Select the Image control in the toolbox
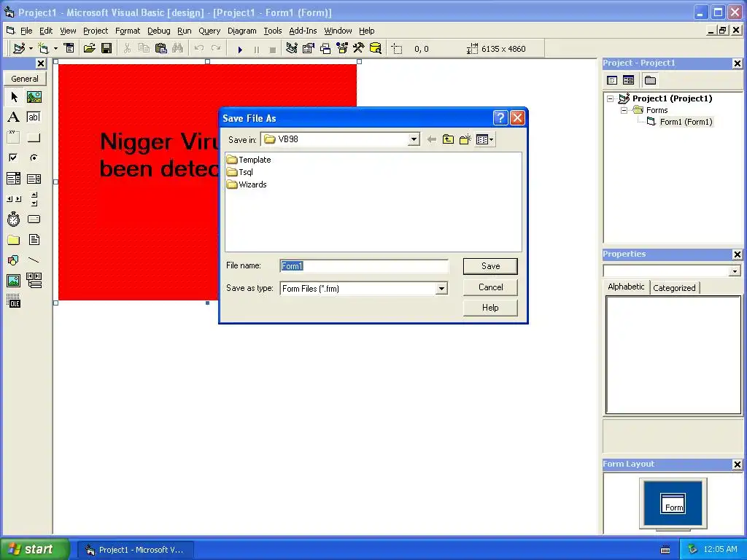This screenshot has height=560, width=747. 14,281
